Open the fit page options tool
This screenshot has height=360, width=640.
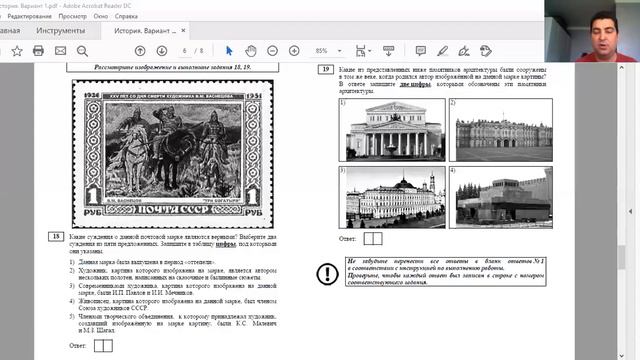coord(360,51)
